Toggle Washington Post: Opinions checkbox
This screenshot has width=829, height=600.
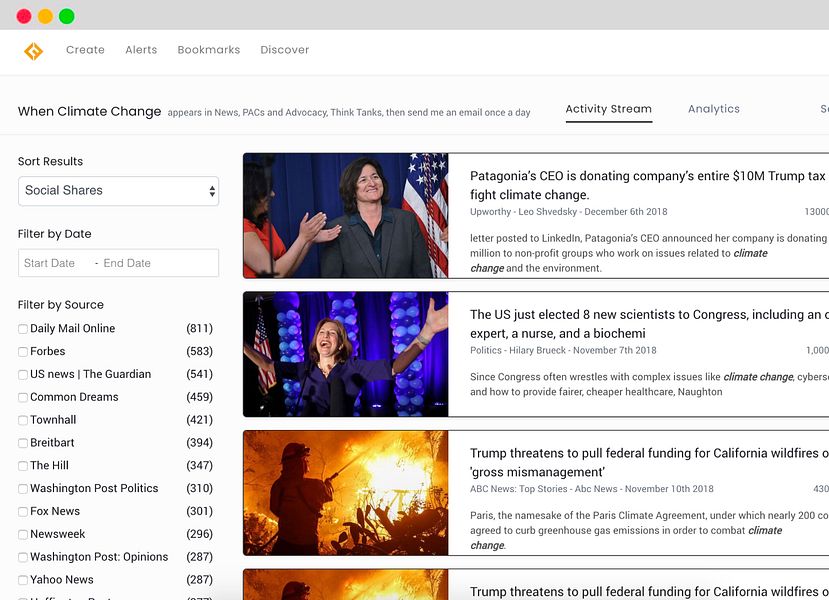23,557
